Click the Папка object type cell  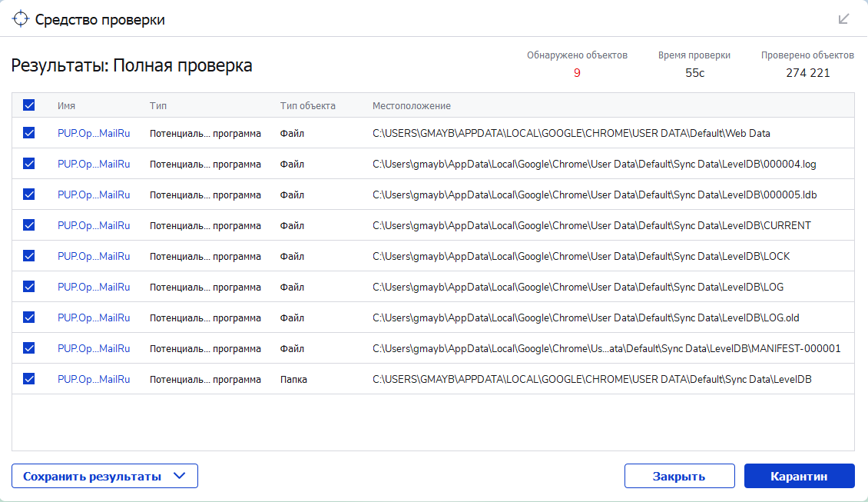pyautogui.click(x=293, y=380)
